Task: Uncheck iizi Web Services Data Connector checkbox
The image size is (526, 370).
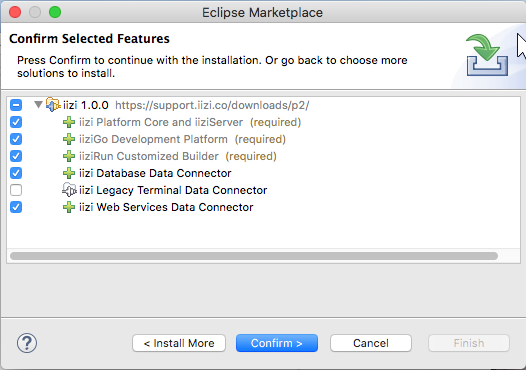Action: (16, 207)
